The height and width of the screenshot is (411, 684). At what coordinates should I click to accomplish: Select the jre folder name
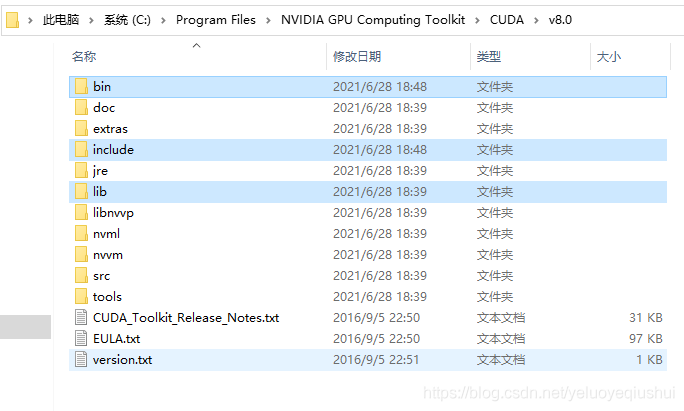[x=100, y=171]
